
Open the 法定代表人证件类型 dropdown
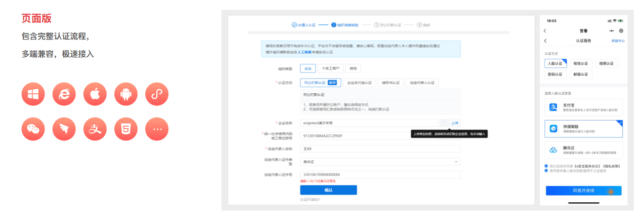click(x=380, y=162)
